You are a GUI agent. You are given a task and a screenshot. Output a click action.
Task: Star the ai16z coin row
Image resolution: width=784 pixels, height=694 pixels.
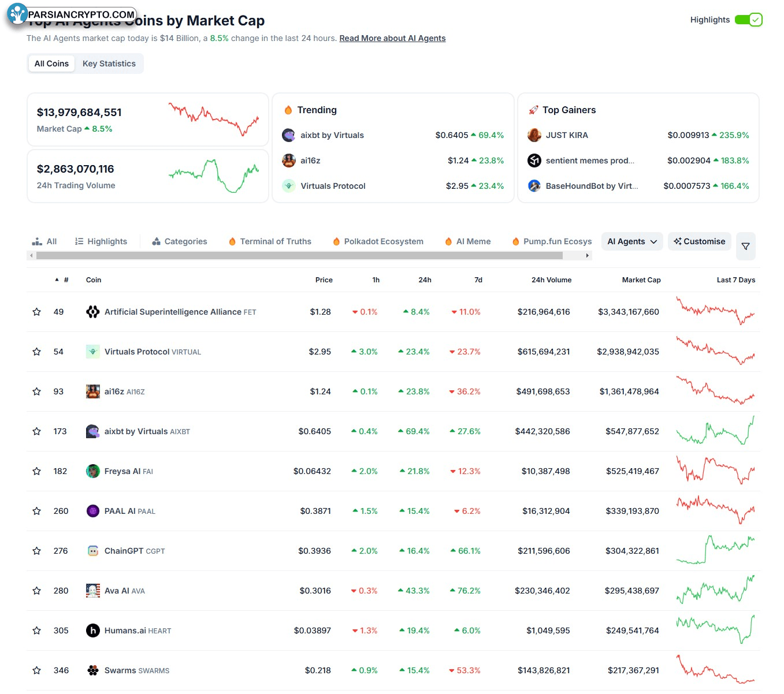37,391
